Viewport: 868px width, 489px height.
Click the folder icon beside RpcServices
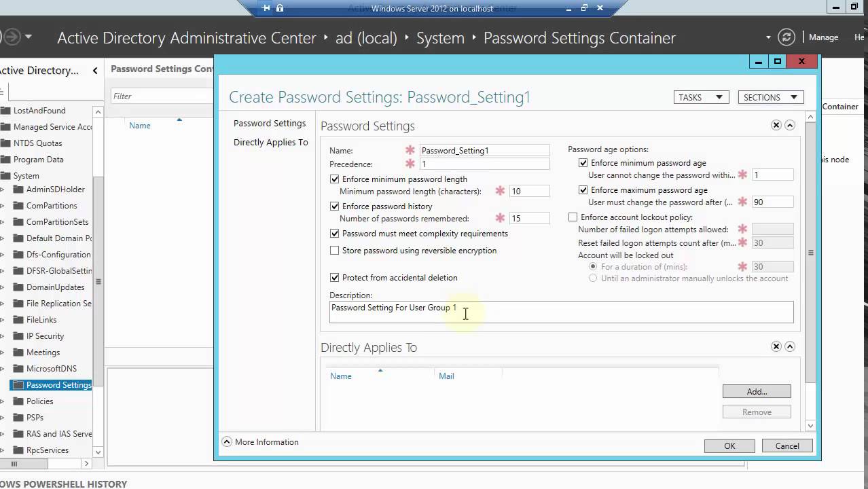pos(18,450)
